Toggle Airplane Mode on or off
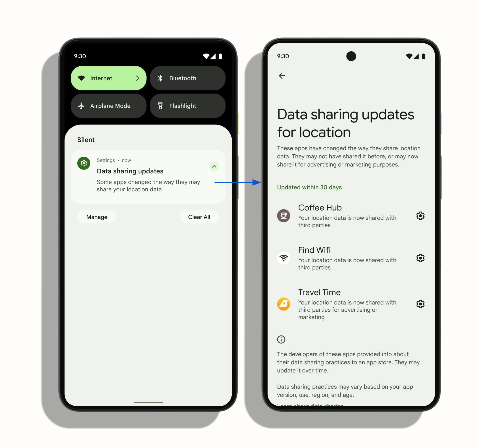Screen dimensions: 477x448 tap(110, 106)
